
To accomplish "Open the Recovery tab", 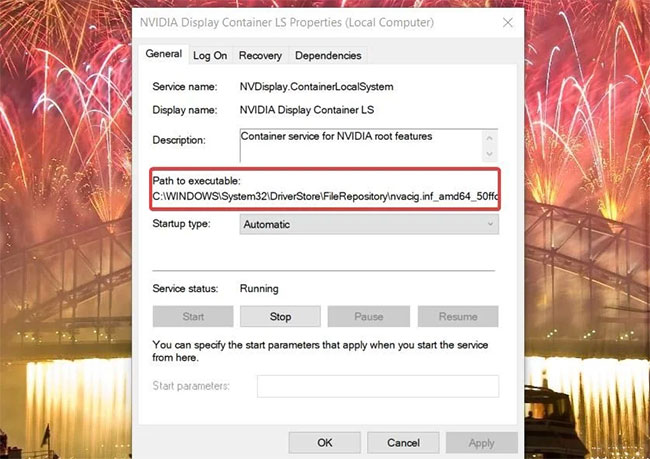I will [x=260, y=56].
